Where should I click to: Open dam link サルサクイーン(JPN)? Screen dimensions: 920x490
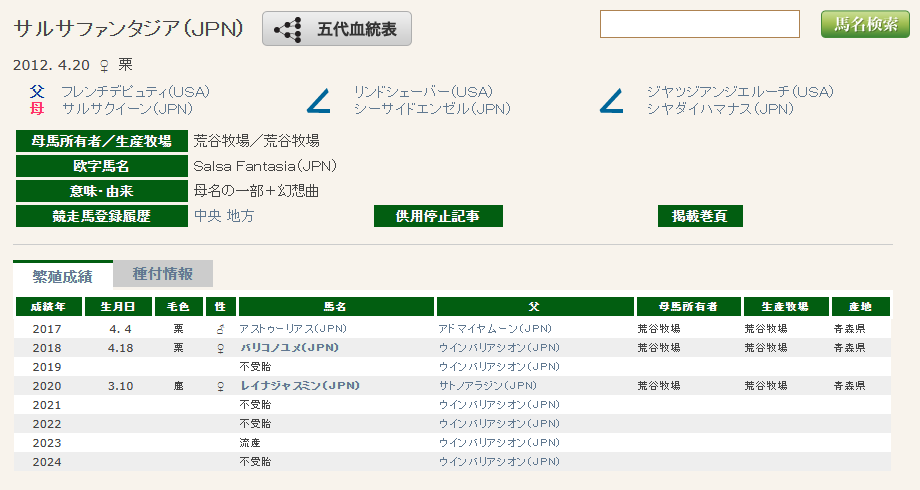coord(127,108)
